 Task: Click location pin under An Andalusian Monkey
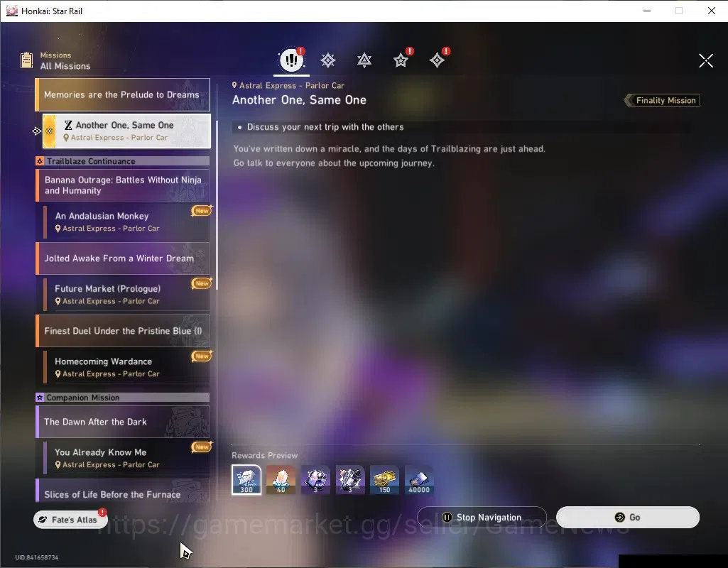tap(58, 229)
